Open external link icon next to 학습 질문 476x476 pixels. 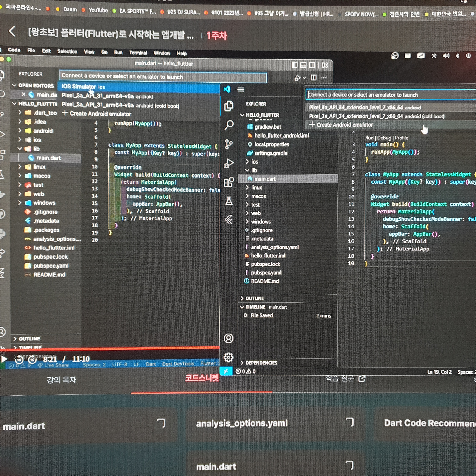361,378
